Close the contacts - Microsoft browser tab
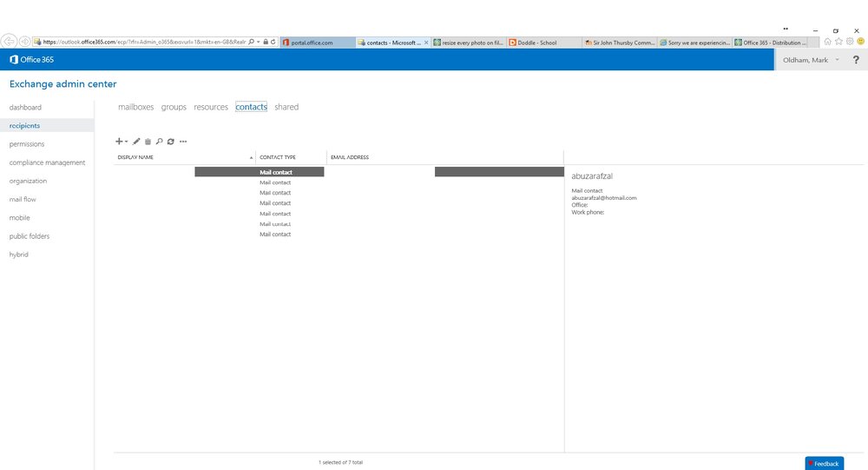 (x=426, y=43)
